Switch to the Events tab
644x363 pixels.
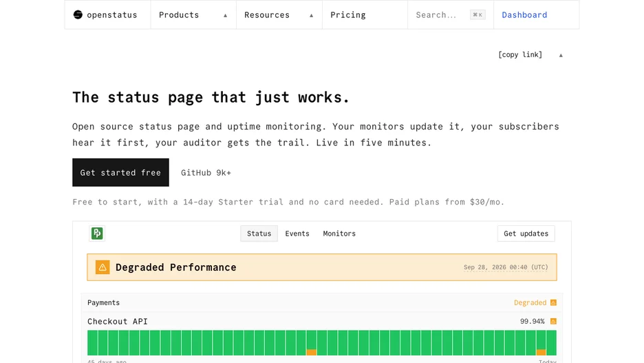pos(297,234)
